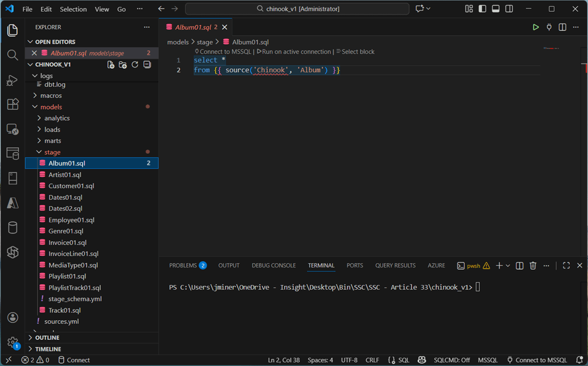Screen dimensions: 588x366
Task: Split the editor to the right
Action: click(x=562, y=27)
